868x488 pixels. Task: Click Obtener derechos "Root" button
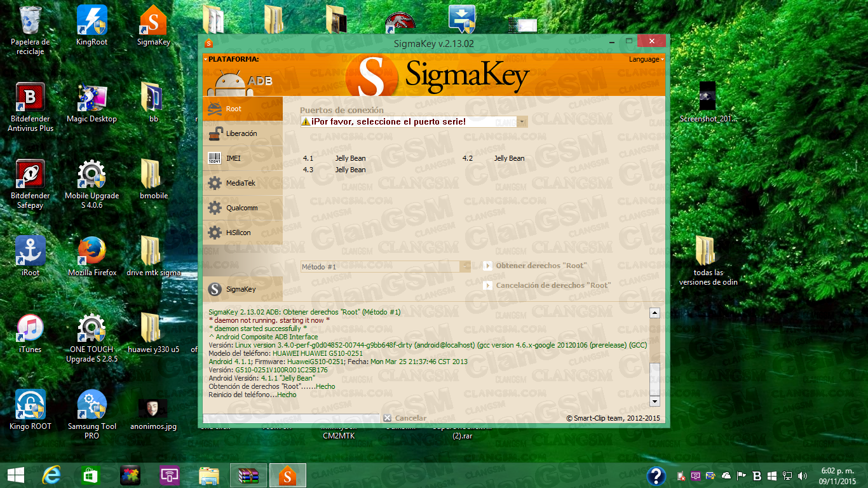535,266
